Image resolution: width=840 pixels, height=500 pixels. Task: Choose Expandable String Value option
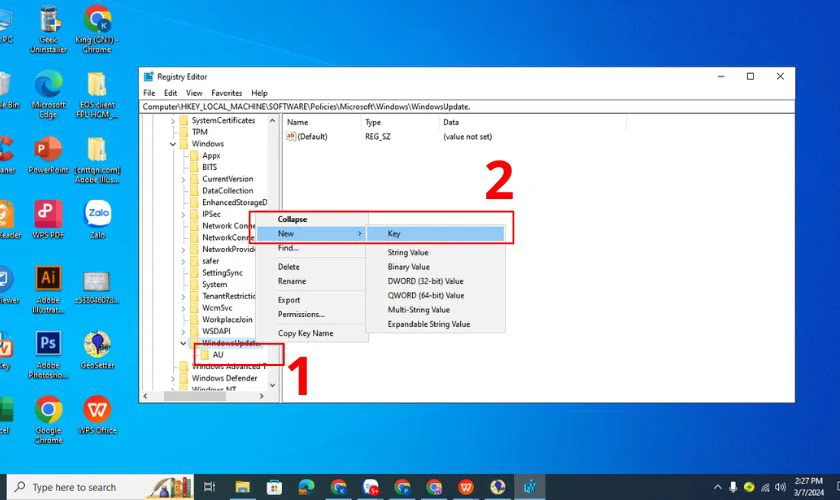pyautogui.click(x=436, y=324)
